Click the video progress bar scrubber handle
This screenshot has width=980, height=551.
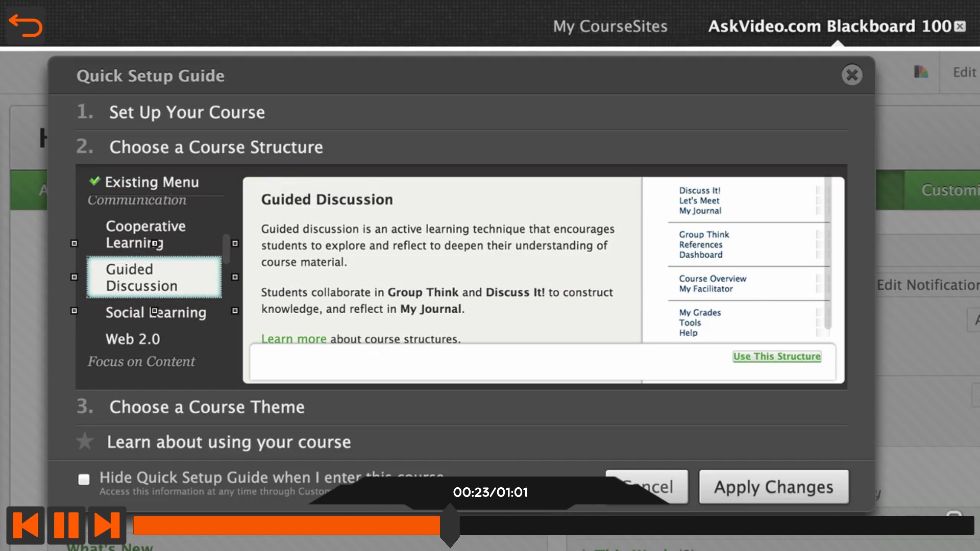pos(450,525)
